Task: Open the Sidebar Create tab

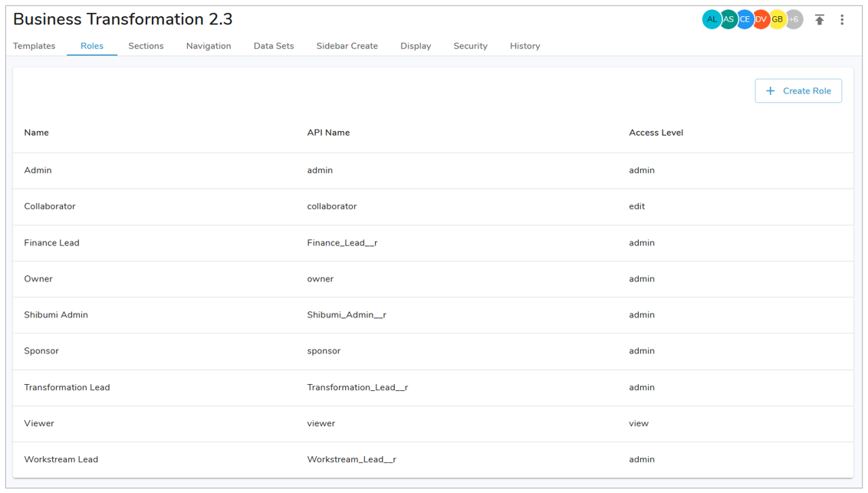Action: coord(347,46)
